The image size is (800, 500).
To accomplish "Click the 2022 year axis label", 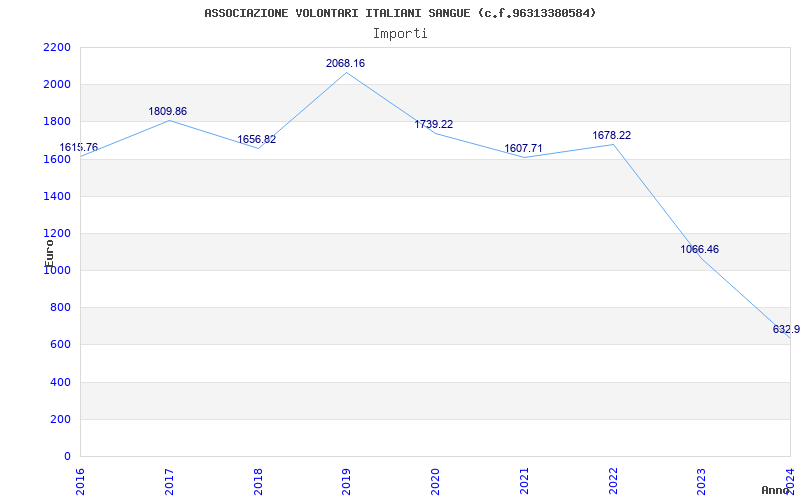I will pyautogui.click(x=613, y=482).
